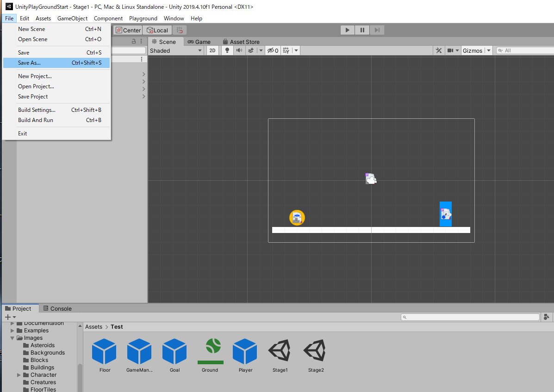
Task: Click the Project search field
Action: coord(470,317)
